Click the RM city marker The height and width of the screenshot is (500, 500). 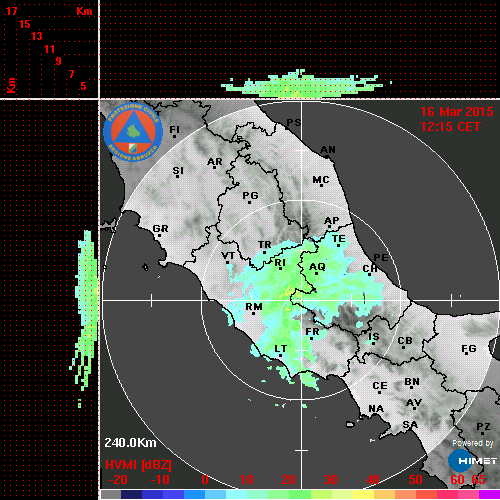[254, 313]
